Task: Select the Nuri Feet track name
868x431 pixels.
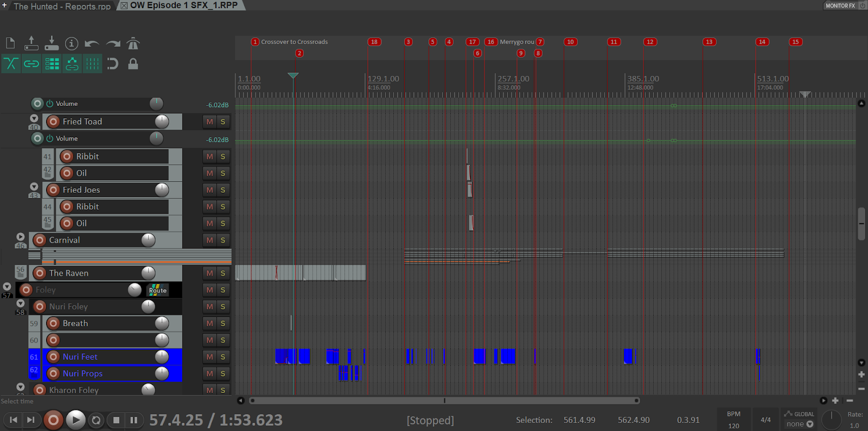Action: click(80, 357)
